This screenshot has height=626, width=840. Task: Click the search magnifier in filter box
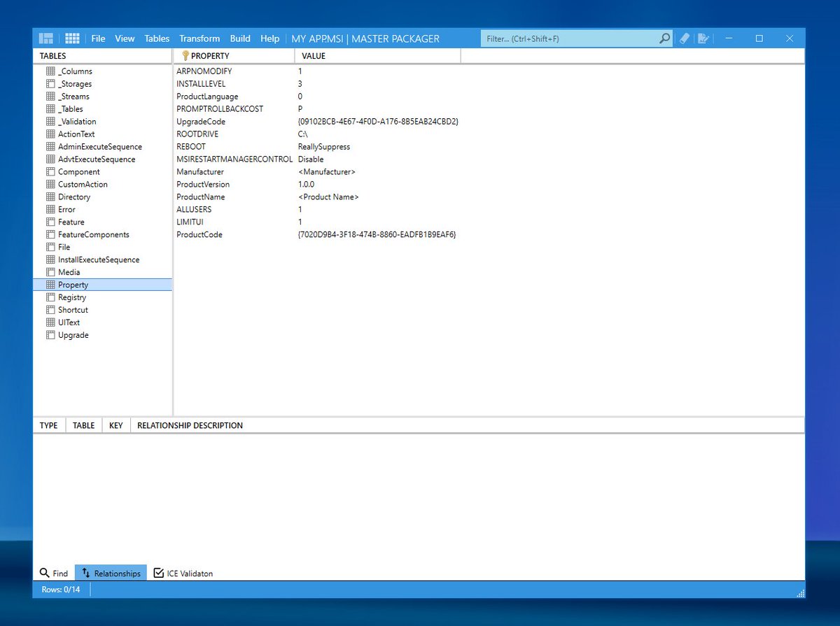[x=663, y=38]
